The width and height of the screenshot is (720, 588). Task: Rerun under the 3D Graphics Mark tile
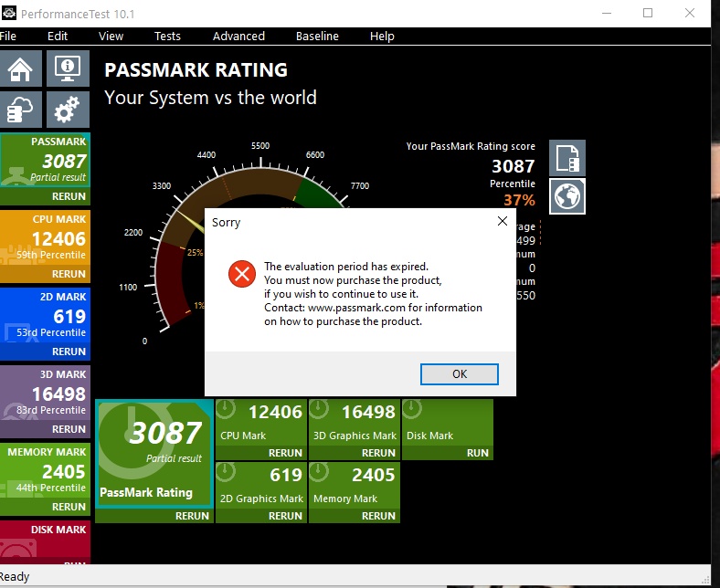coord(378,453)
